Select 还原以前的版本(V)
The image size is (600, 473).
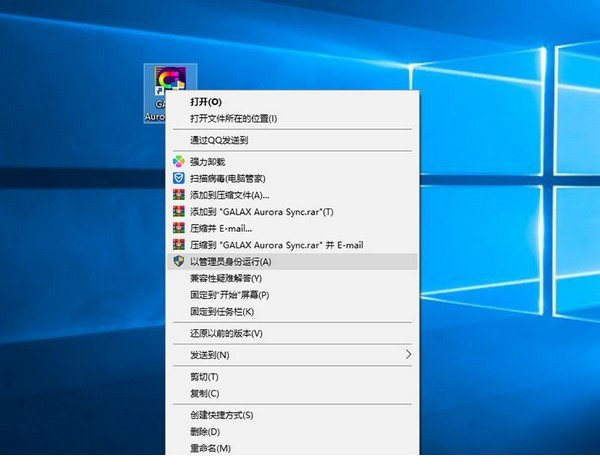pos(225,333)
